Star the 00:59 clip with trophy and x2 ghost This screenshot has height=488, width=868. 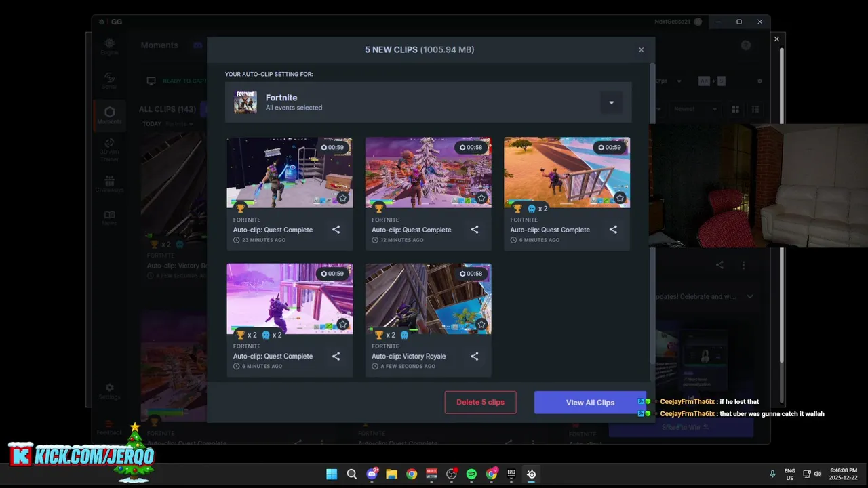(x=620, y=198)
